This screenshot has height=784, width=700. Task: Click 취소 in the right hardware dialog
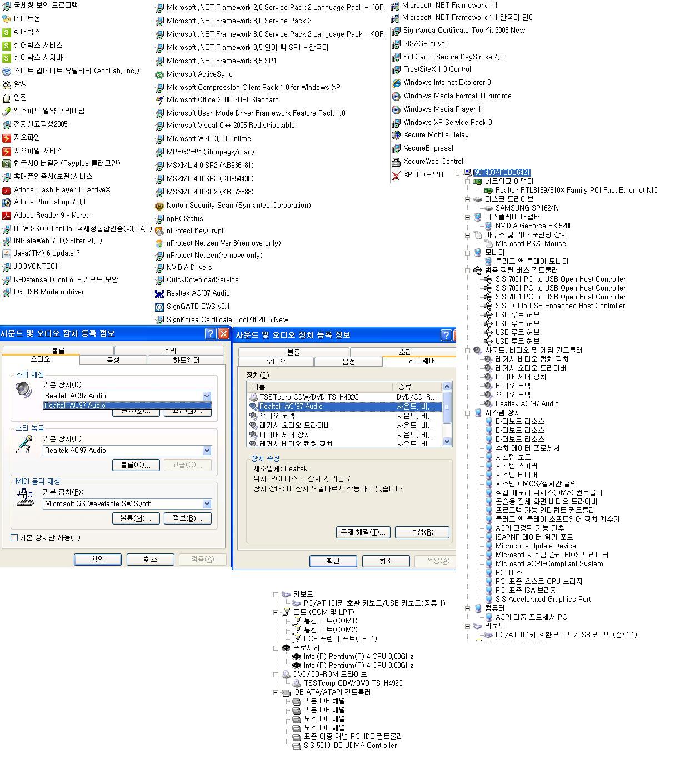(386, 561)
